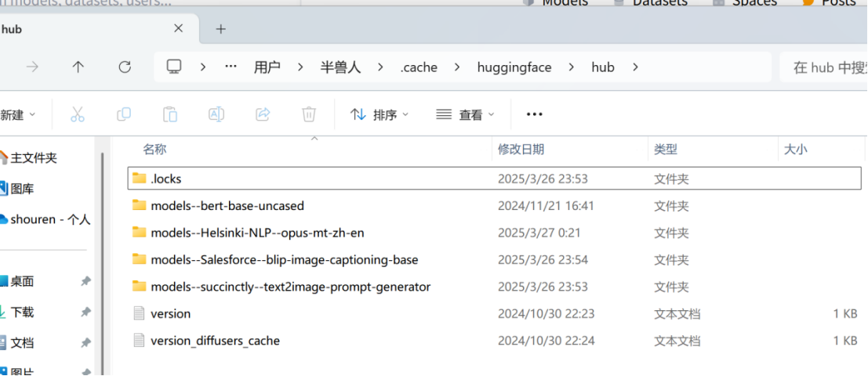This screenshot has width=868, height=376.
Task: Expand the 新建 new item dropdown
Action: coord(17,115)
